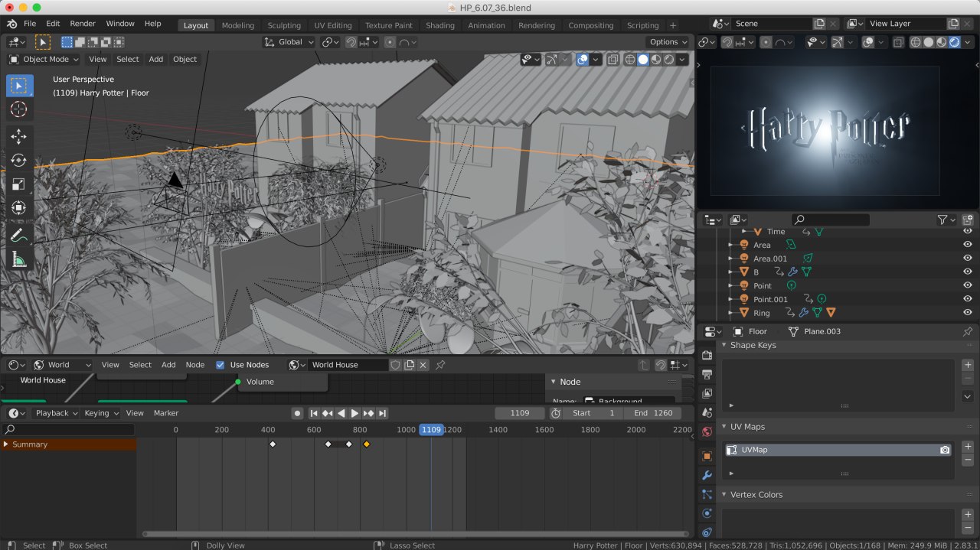Select the orange keyframe diamond
Image resolution: width=980 pixels, height=550 pixels.
point(366,444)
